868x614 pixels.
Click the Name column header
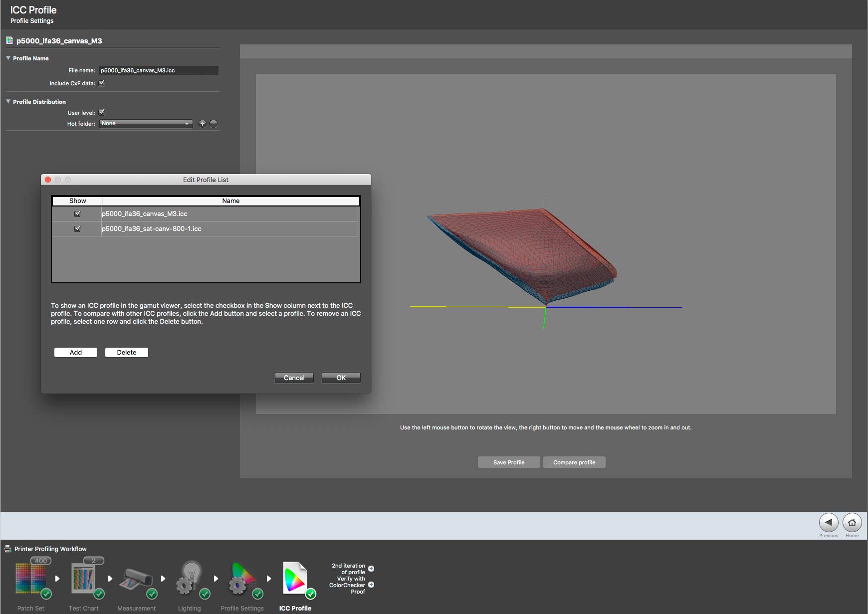pos(231,201)
